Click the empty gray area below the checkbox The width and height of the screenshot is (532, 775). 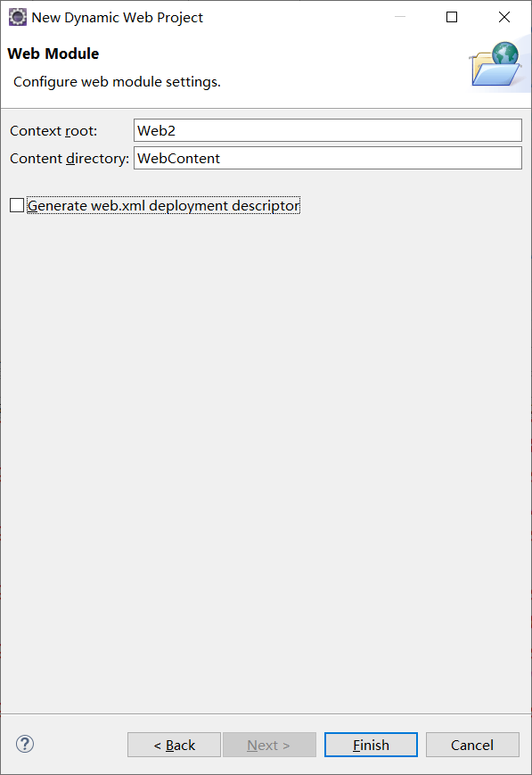266,459
